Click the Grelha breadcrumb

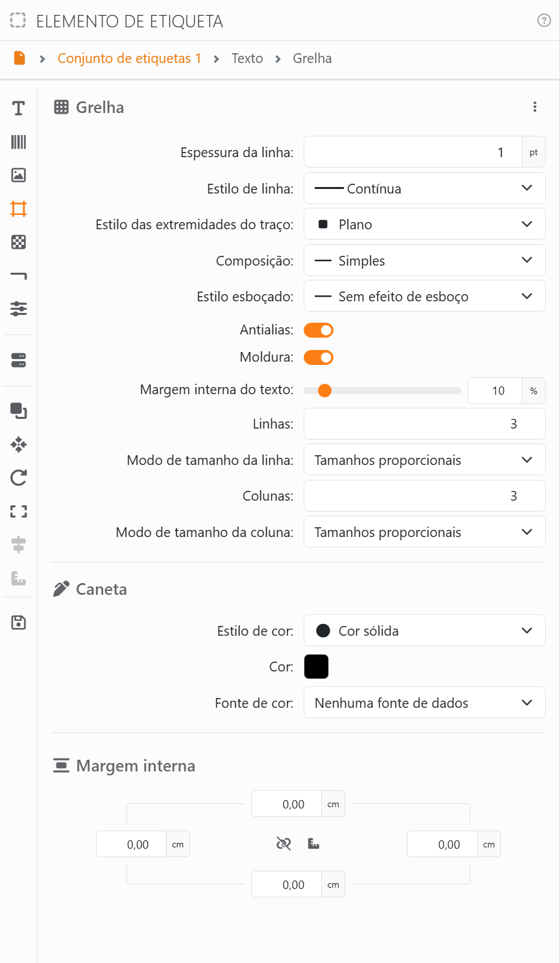pyautogui.click(x=312, y=58)
